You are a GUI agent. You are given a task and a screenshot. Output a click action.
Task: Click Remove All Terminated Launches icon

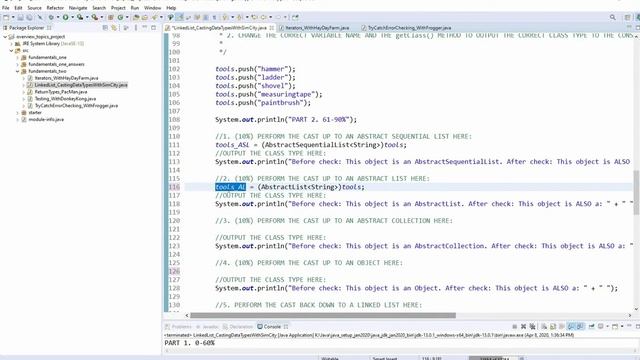[x=533, y=327]
